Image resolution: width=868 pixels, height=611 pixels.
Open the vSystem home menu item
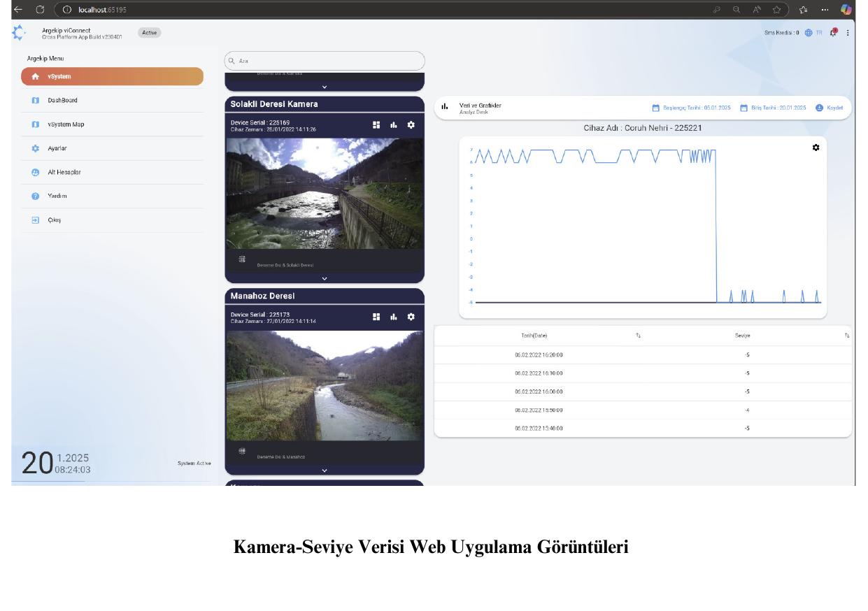[x=112, y=76]
